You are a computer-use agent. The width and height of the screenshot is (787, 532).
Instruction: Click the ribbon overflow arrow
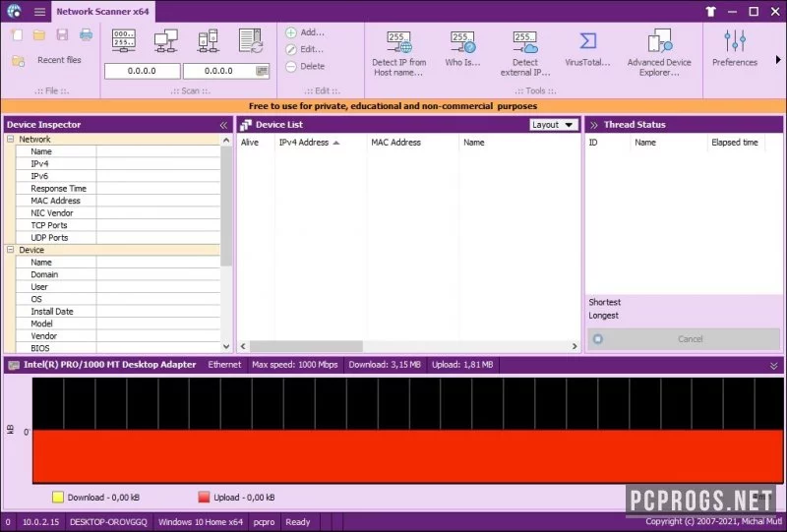pyautogui.click(x=778, y=60)
